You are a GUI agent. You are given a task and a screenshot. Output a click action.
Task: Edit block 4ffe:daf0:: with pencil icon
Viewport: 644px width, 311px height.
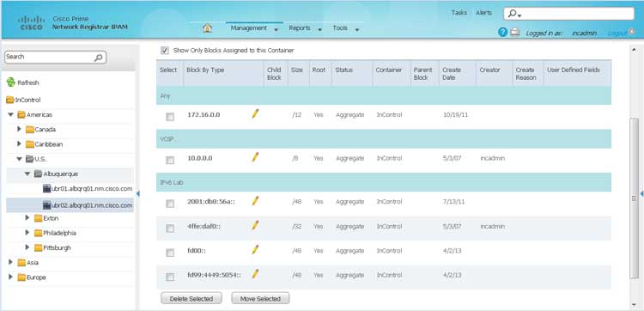coord(256,225)
